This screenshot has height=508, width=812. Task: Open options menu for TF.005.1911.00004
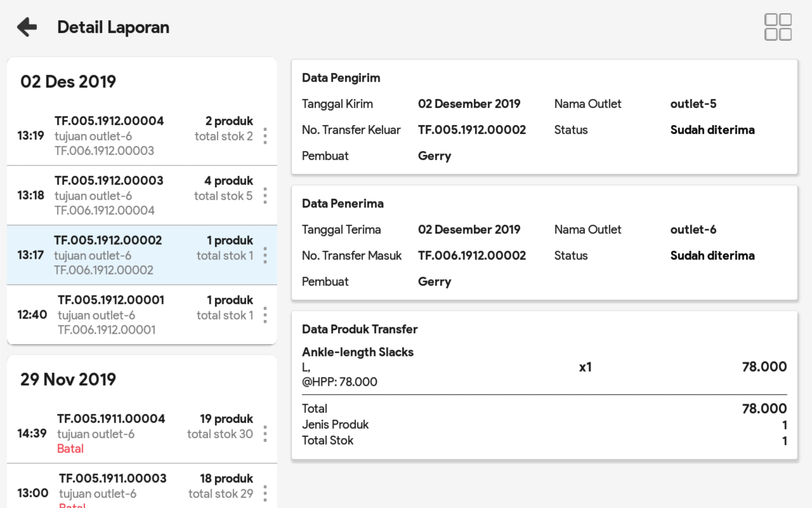pos(265,434)
